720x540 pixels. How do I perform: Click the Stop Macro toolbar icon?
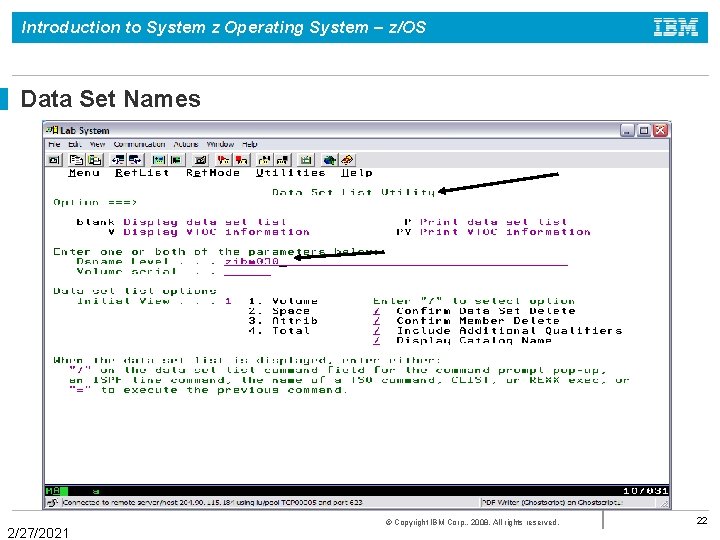(x=241, y=160)
